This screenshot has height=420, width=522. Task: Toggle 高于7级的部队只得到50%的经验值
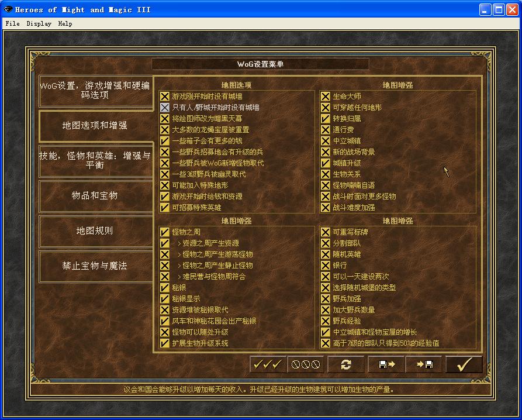pyautogui.click(x=325, y=343)
